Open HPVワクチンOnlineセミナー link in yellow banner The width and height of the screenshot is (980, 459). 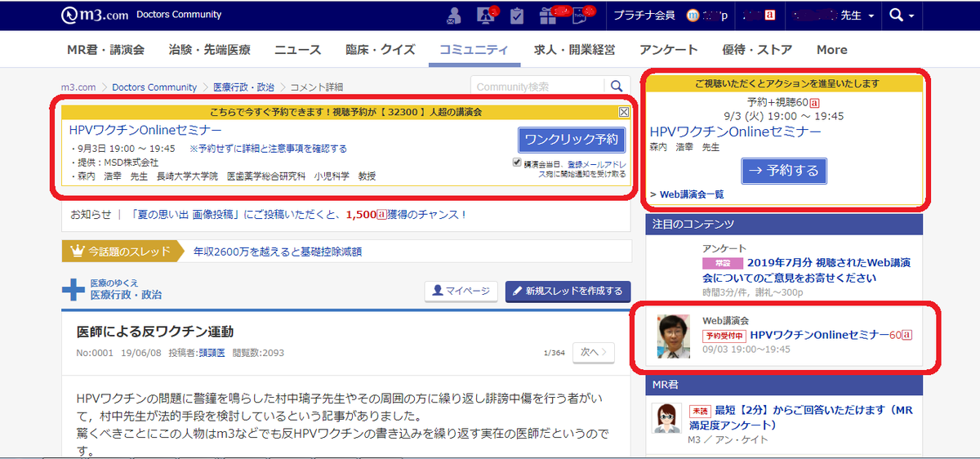(145, 131)
